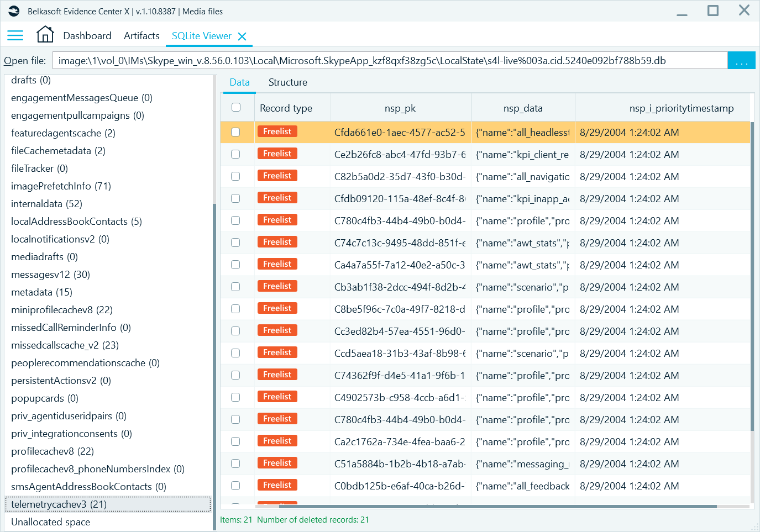This screenshot has height=532, width=760.
Task: Sort by the nsp_pk column header
Action: click(400, 108)
